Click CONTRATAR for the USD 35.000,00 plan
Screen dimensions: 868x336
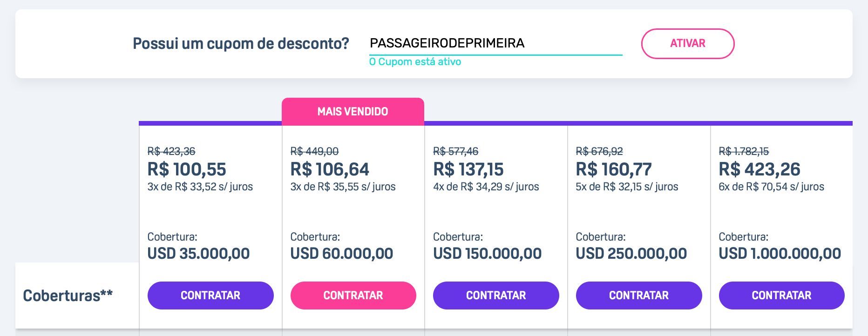coord(210,296)
